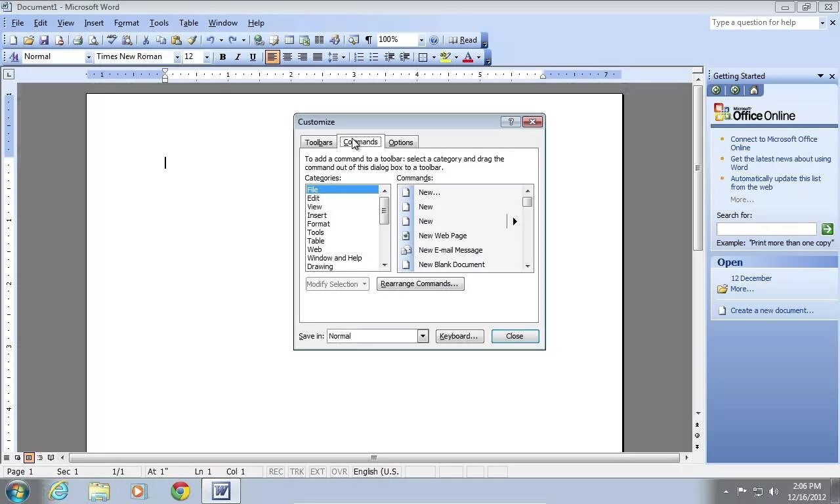Open Internet Explorer from the taskbar
The height and width of the screenshot is (504, 840).
[x=58, y=491]
